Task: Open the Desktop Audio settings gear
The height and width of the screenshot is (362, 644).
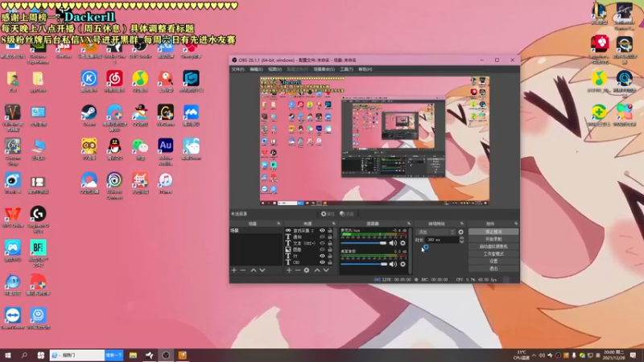Action: [403, 264]
